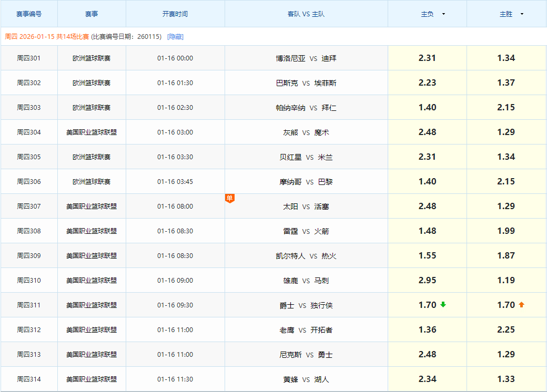Select 主胜 odds 2.15 for 摩纳哥 VS 巴黎
547x392 pixels.
(x=506, y=181)
